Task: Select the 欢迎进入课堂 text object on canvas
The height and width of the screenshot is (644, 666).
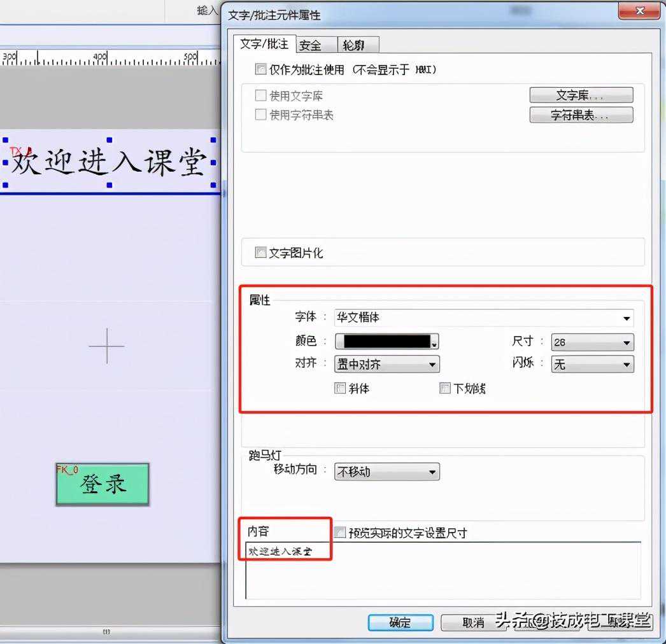Action: click(109, 162)
